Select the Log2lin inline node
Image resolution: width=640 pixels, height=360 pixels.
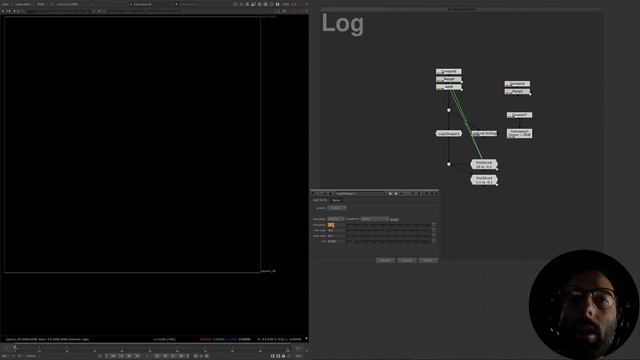pyautogui.click(x=484, y=133)
